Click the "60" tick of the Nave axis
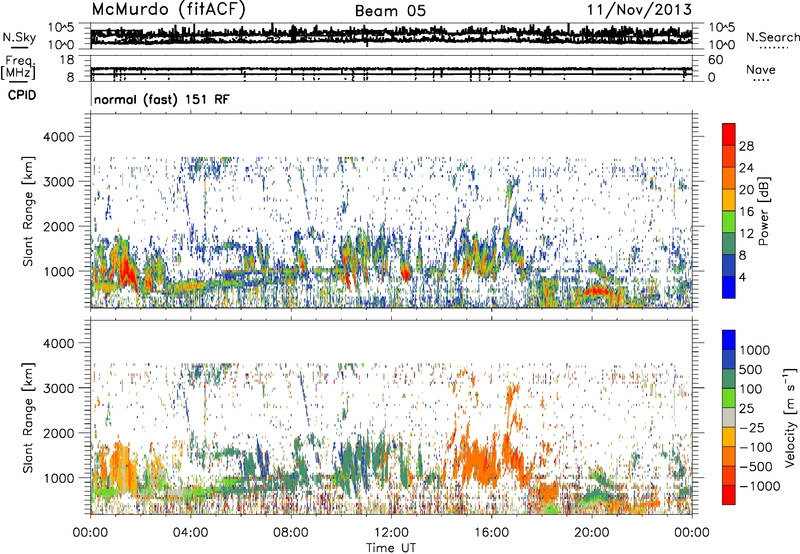Image resolution: width=800 pixels, height=554 pixels. (716, 60)
